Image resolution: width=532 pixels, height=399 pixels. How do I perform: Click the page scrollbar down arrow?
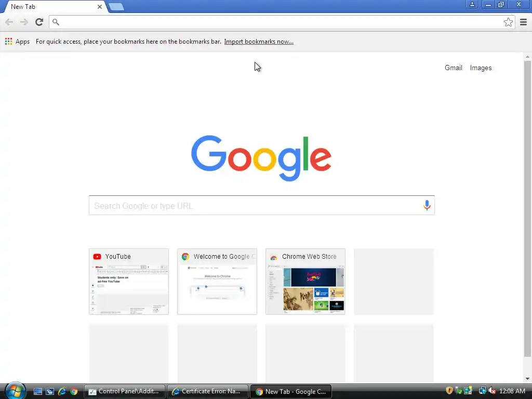(x=527, y=378)
